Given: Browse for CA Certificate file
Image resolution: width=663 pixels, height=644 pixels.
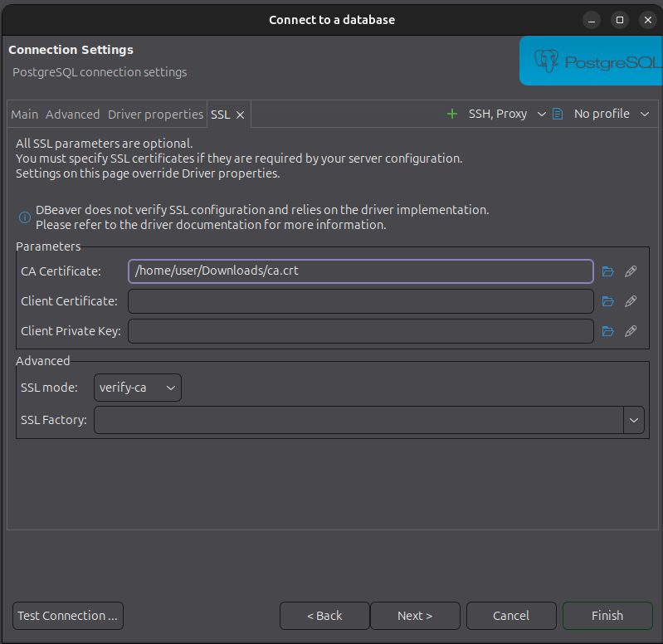Looking at the screenshot, I should [x=607, y=271].
